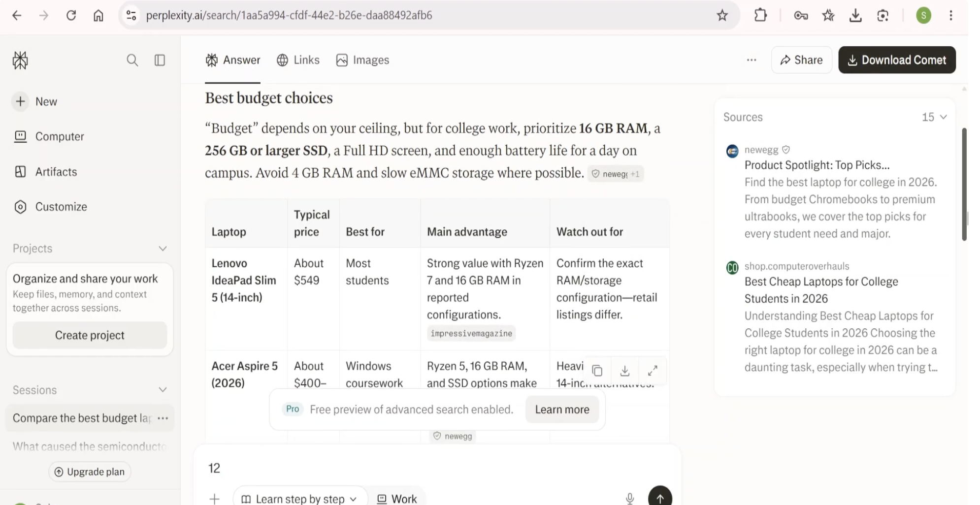Expand the Sources count dropdown
The width and height of the screenshot is (980, 505).
point(934,117)
